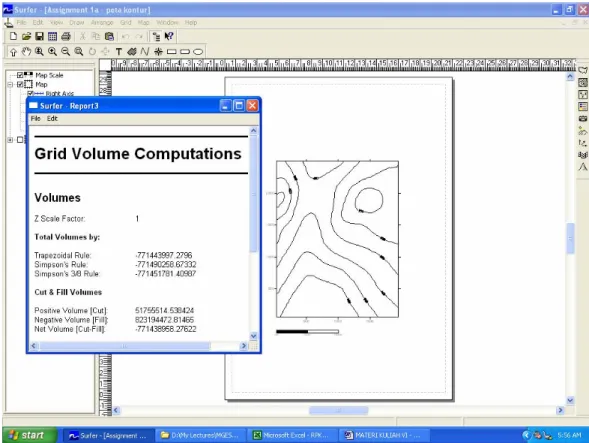Save with the floppy disk icon
The height and width of the screenshot is (443, 589).
coord(39,36)
